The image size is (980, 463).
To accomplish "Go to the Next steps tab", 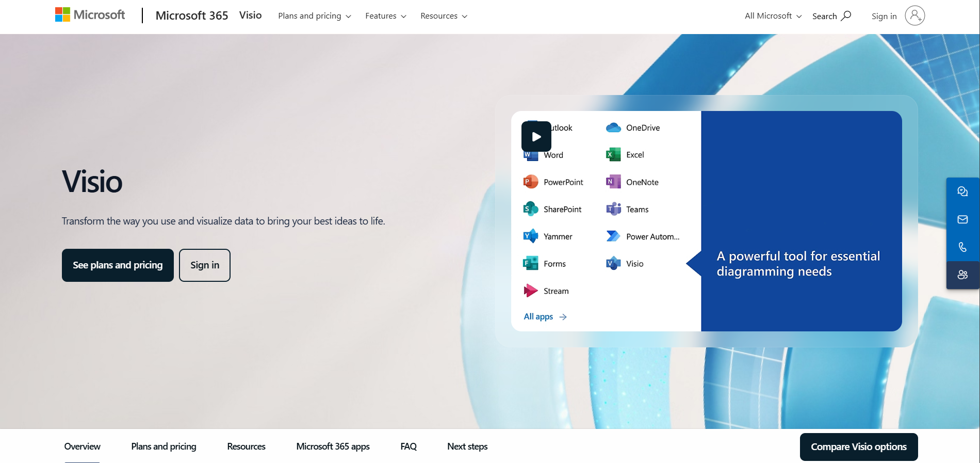I will 467,446.
